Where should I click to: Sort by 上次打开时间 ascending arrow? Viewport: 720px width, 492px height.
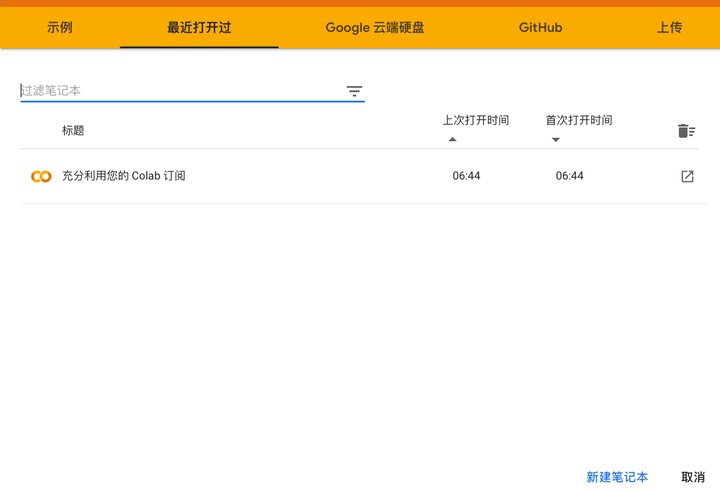(452, 139)
